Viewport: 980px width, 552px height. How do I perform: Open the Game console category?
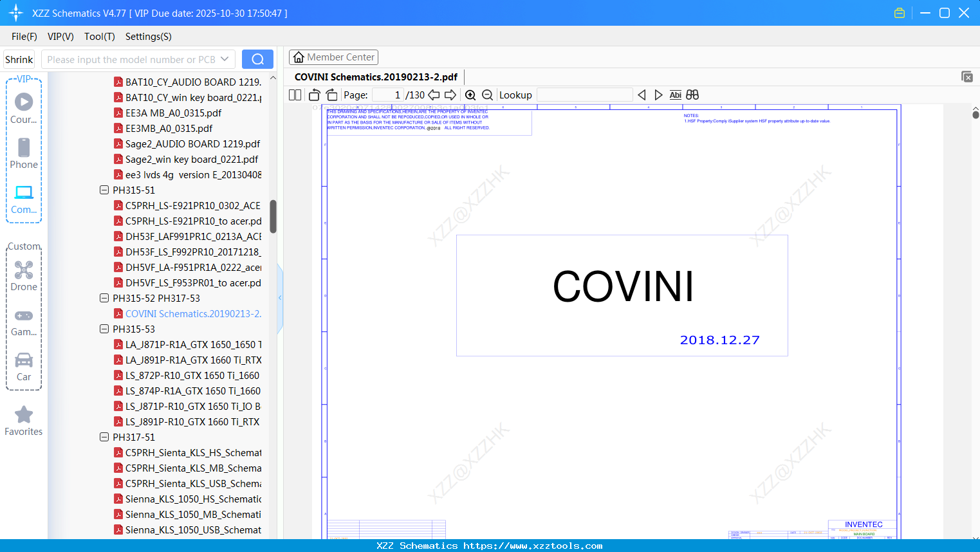click(x=24, y=322)
